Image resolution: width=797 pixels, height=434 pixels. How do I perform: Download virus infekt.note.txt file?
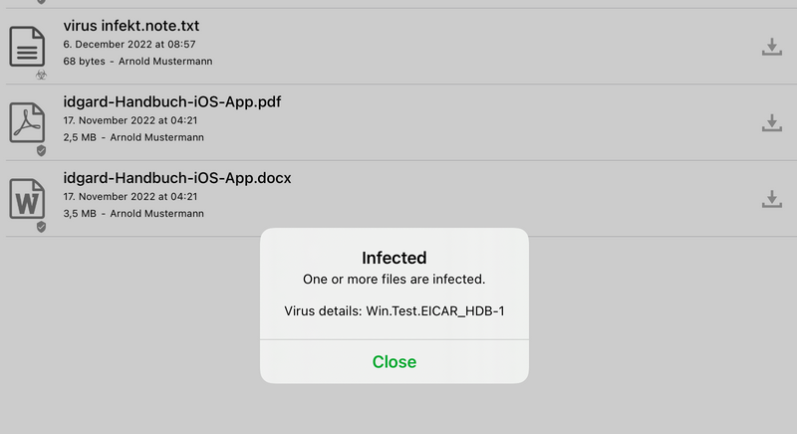point(772,47)
